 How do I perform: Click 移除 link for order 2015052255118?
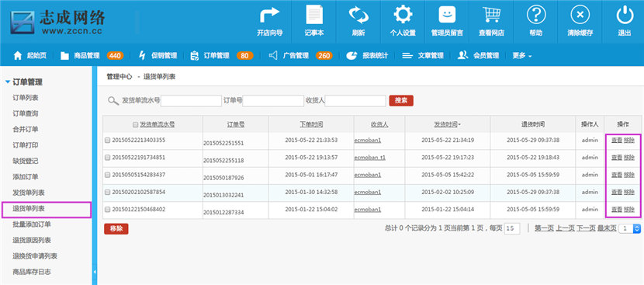[629, 158]
